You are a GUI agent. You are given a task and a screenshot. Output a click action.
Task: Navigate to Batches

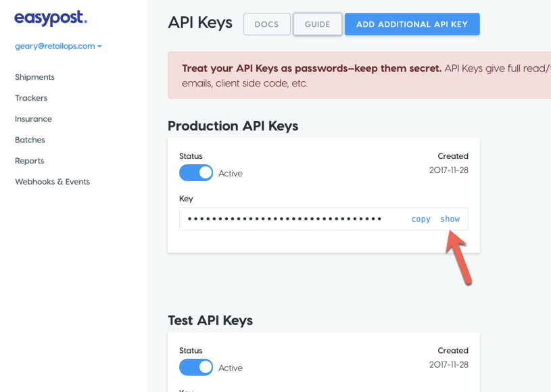(30, 140)
